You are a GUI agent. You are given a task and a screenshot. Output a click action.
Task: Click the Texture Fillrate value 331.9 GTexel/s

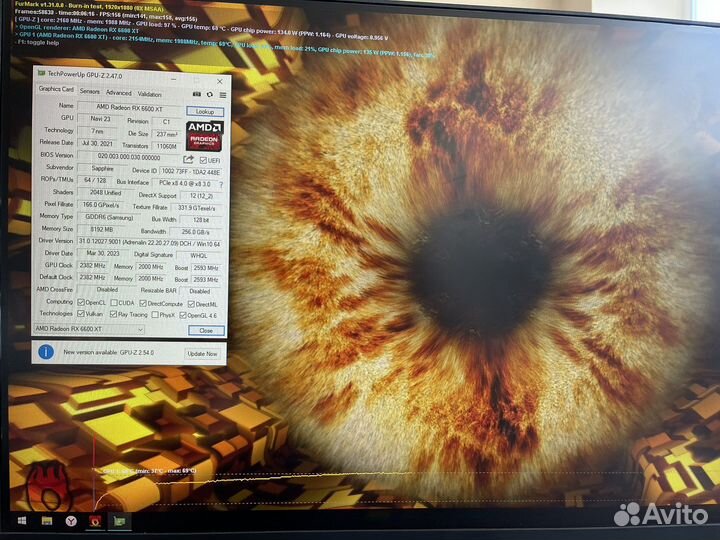197,208
